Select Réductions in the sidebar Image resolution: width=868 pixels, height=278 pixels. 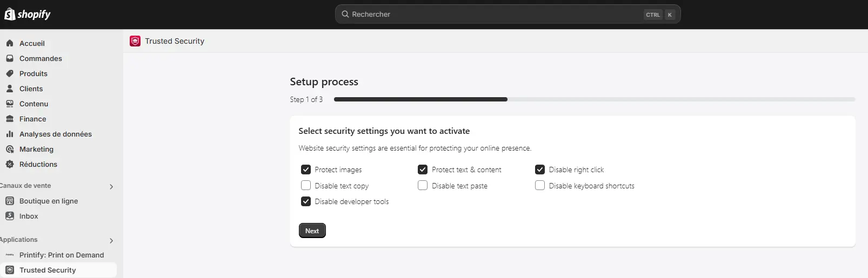coord(38,164)
